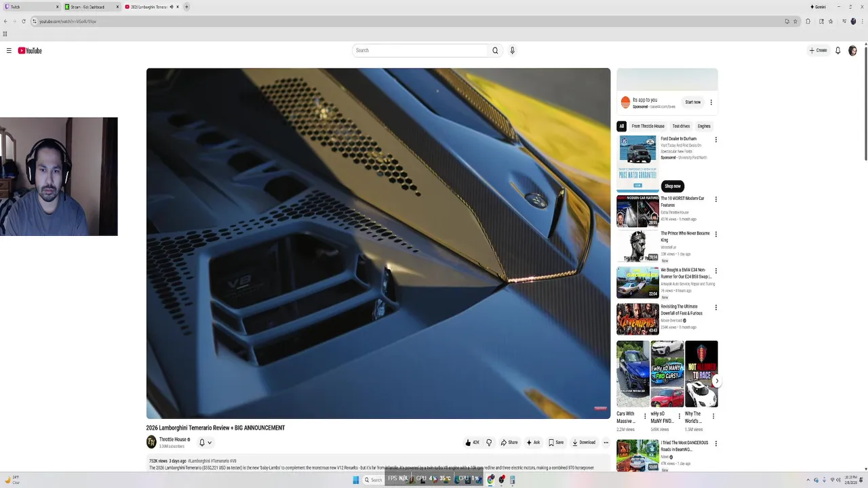Bookmark this page with the star
Viewport: 868px width, 488px height.
click(795, 21)
